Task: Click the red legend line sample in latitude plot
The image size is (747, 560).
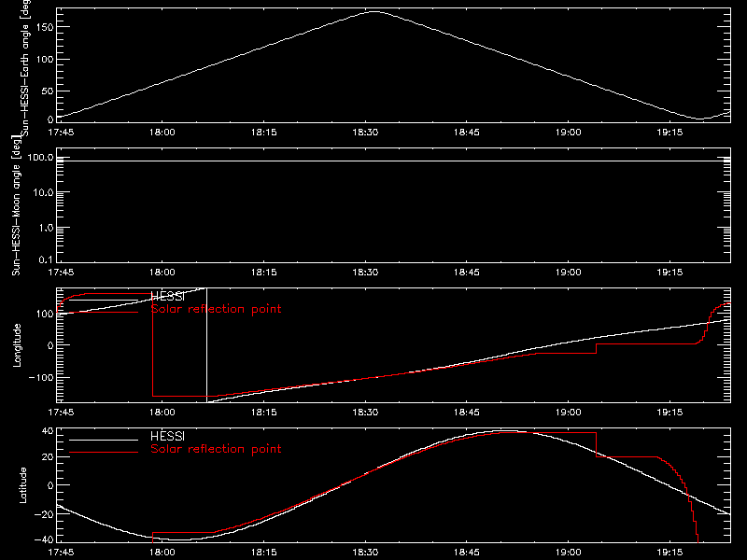Action: point(104,452)
